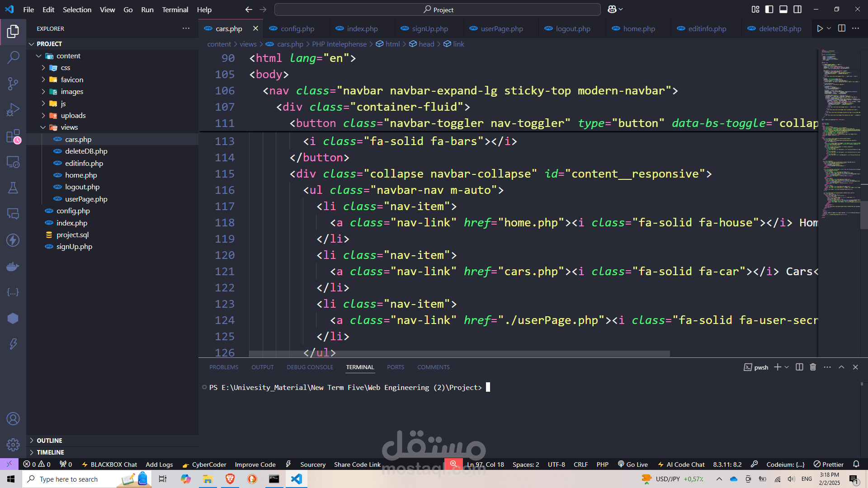Open terminal panel More Actions ellipsis
868x488 pixels.
click(827, 367)
